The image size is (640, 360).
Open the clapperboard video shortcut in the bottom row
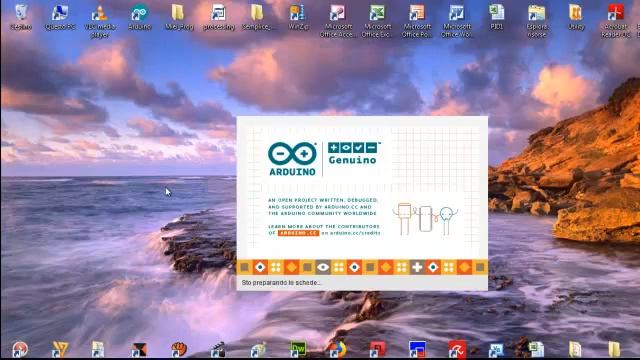point(218,349)
